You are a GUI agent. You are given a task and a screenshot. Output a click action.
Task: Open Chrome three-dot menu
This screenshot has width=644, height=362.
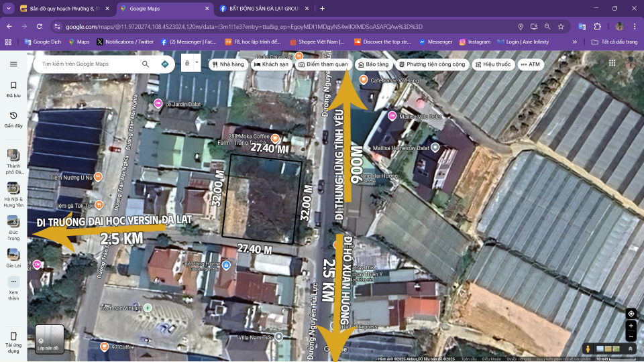coord(635,26)
